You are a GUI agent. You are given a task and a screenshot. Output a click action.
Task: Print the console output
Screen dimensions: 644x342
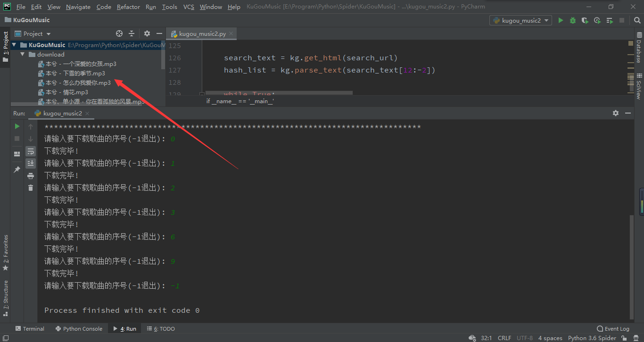(31, 176)
